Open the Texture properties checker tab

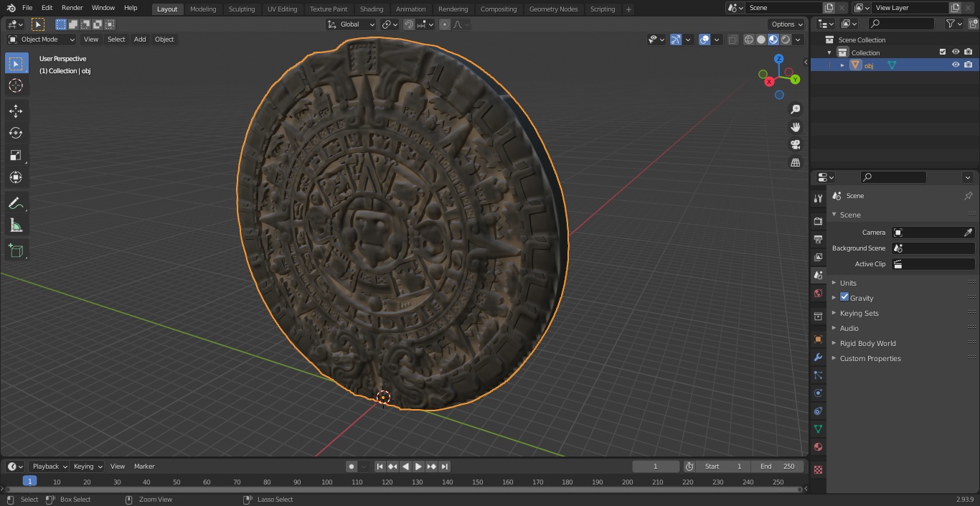[818, 469]
